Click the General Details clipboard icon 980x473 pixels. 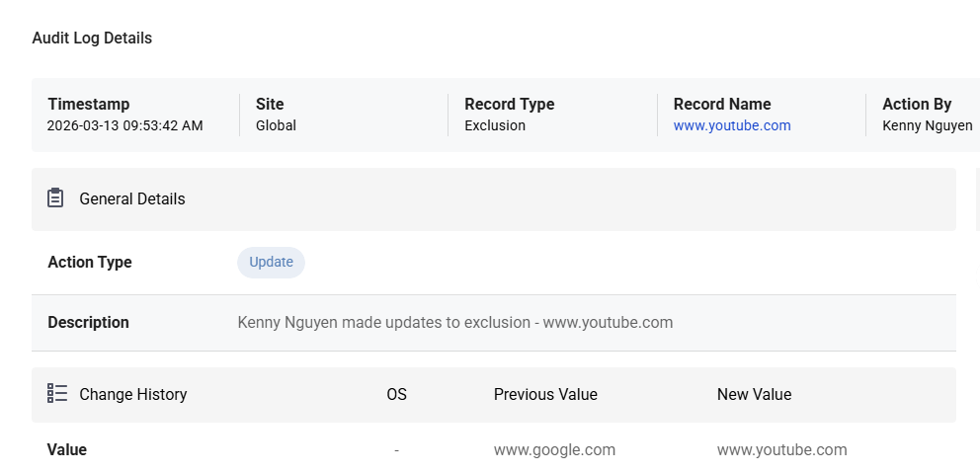tap(55, 198)
